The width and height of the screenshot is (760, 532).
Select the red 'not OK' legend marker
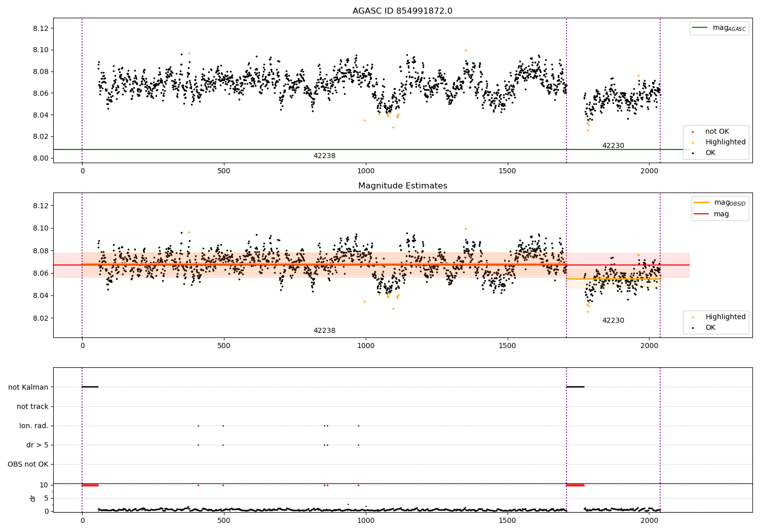click(693, 132)
